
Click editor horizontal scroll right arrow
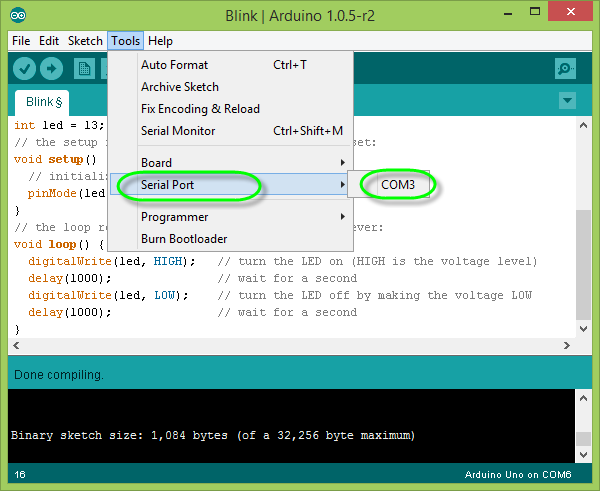[567, 345]
